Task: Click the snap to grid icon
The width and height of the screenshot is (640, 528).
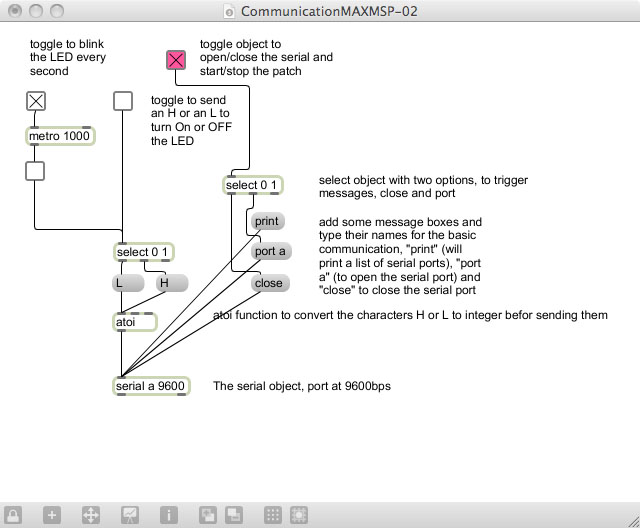Action: [298, 515]
